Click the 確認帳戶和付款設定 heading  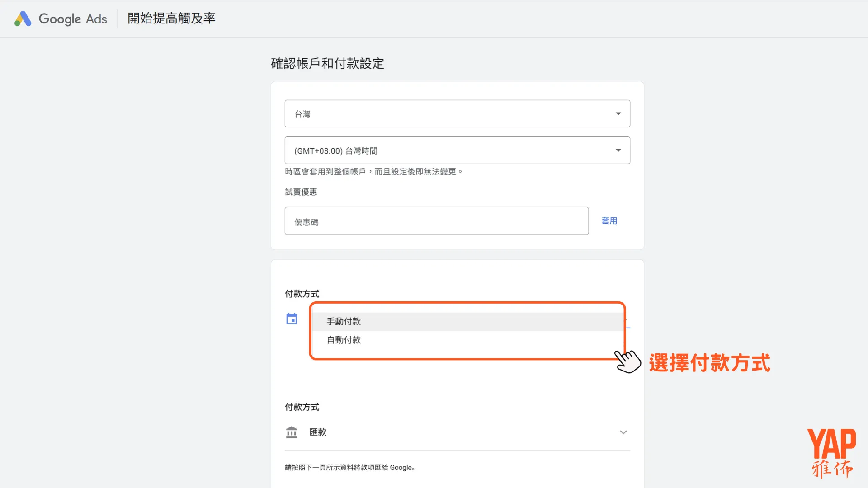coord(327,63)
